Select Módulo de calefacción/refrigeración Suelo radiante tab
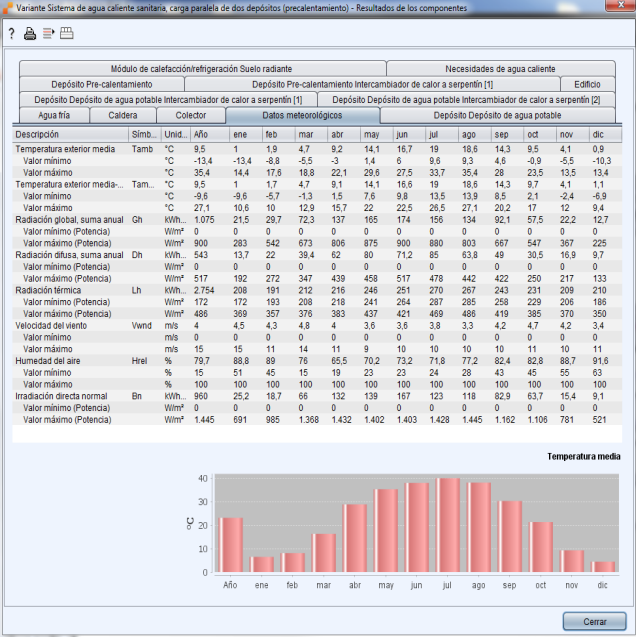 202,69
